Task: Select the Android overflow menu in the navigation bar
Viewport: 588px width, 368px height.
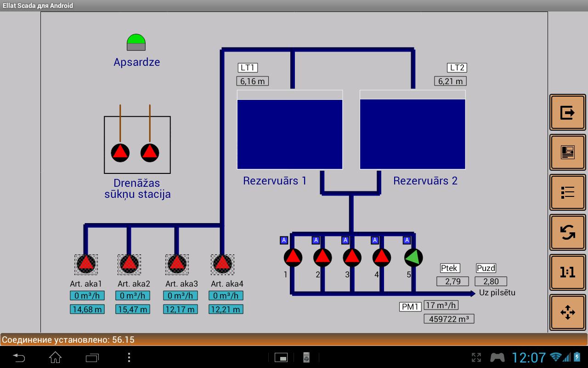Action: (x=129, y=357)
